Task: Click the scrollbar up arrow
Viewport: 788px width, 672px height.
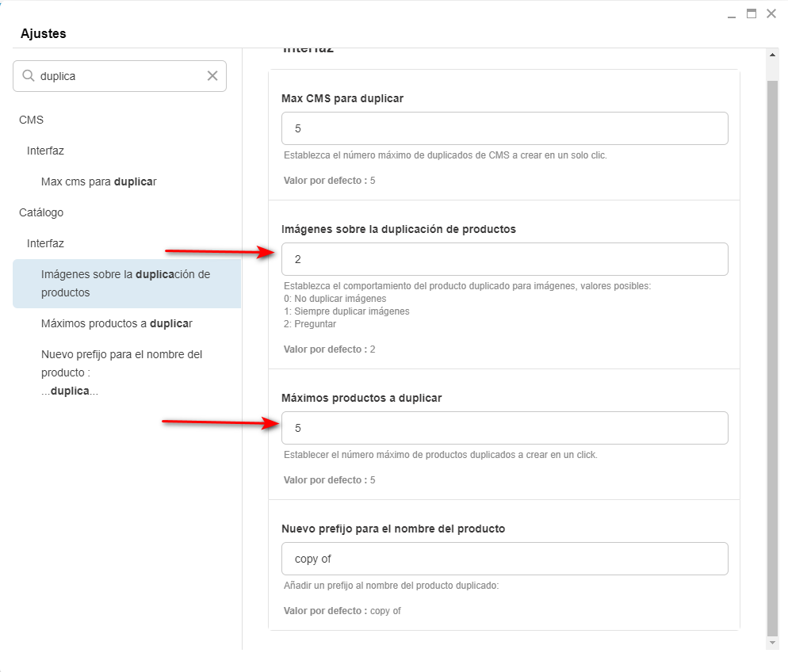Action: point(772,55)
